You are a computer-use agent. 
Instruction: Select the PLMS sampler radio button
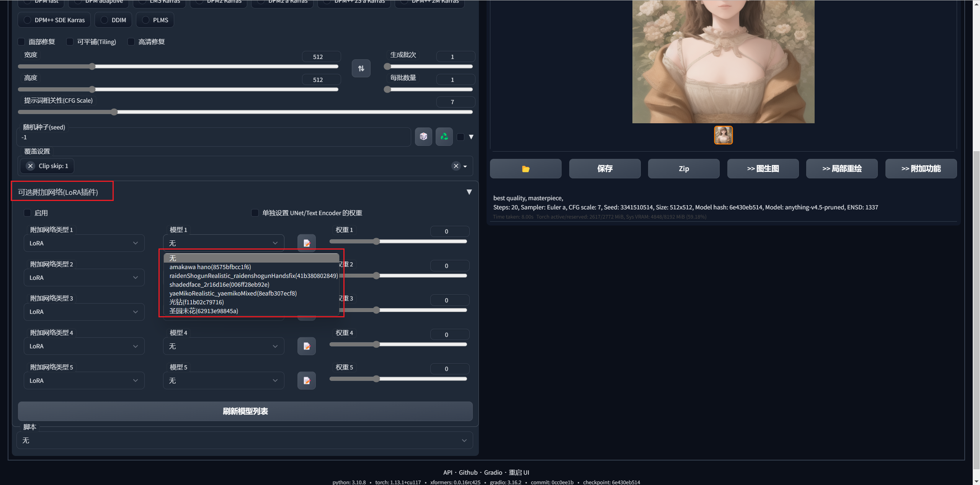pyautogui.click(x=155, y=20)
